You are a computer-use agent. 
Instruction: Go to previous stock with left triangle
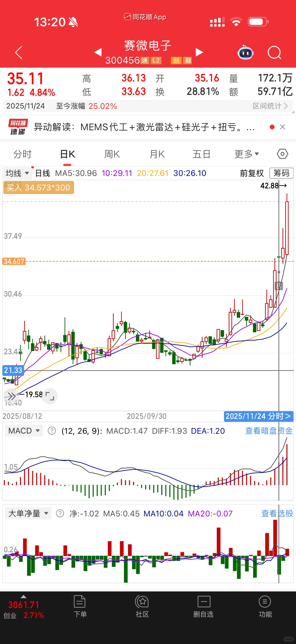pos(98,52)
